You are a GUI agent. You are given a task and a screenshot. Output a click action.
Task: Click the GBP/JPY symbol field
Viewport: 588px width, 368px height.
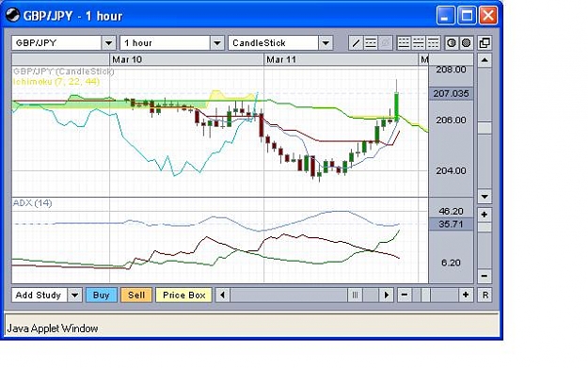tap(56, 42)
